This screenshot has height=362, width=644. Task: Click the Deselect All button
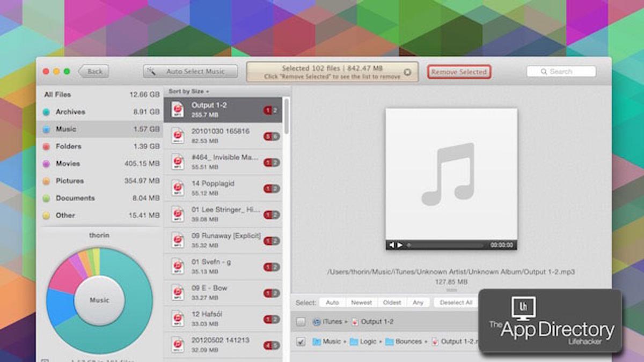coord(456,302)
